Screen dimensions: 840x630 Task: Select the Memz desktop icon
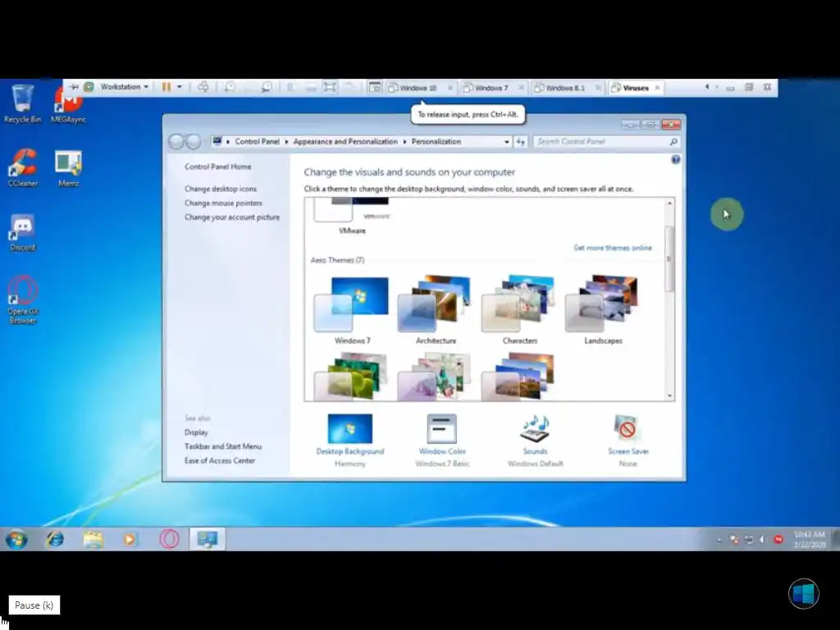(x=68, y=167)
